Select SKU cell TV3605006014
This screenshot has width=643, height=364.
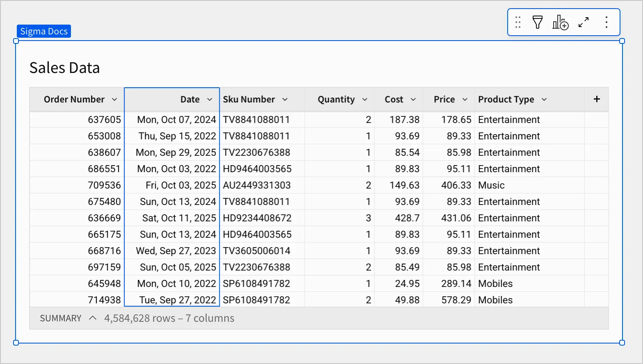click(x=262, y=251)
